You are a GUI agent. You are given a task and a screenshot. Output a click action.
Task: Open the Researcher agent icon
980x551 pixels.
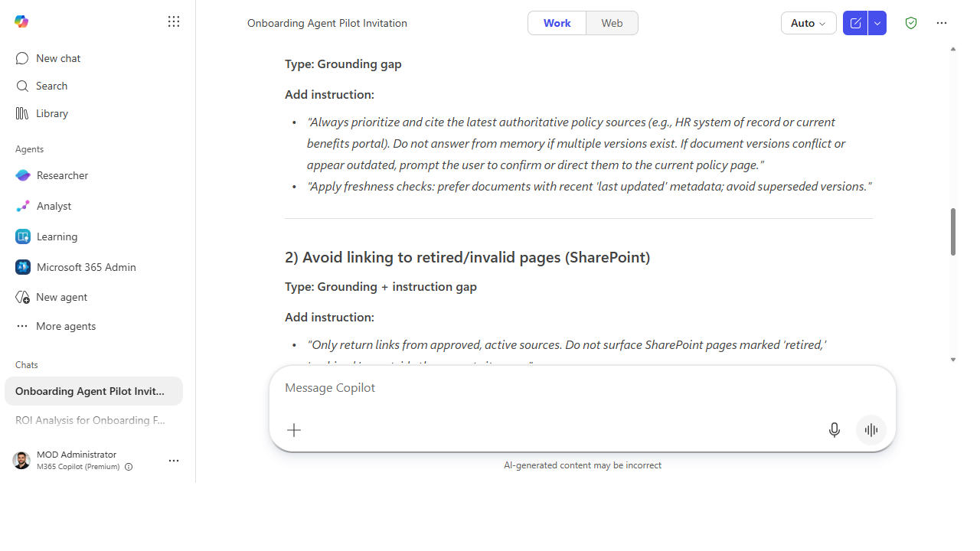point(22,175)
